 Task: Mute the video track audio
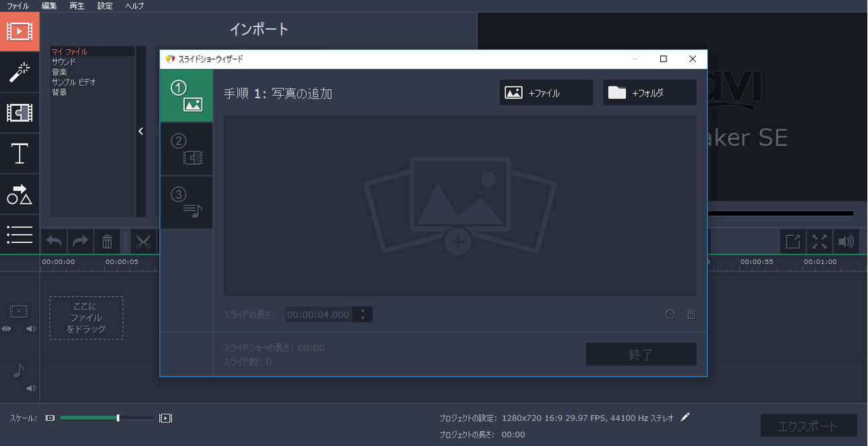point(31,329)
